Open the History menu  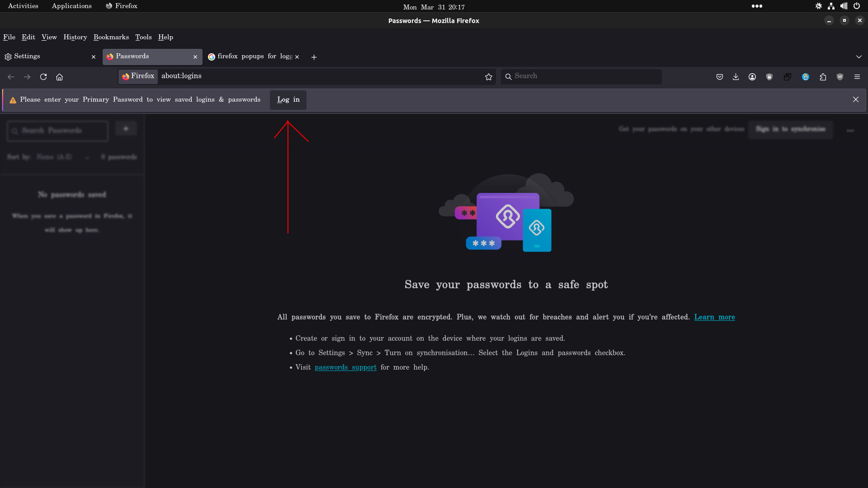pyautogui.click(x=75, y=37)
